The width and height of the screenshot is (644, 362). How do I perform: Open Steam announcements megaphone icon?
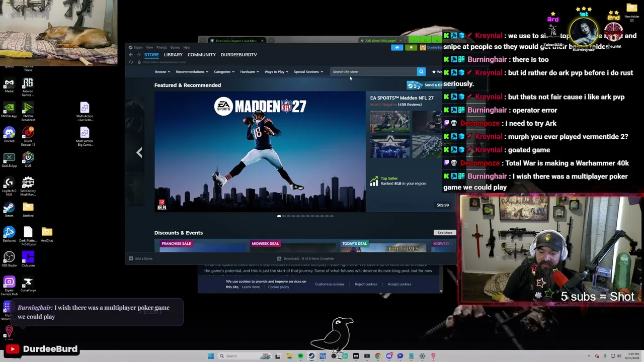397,48
